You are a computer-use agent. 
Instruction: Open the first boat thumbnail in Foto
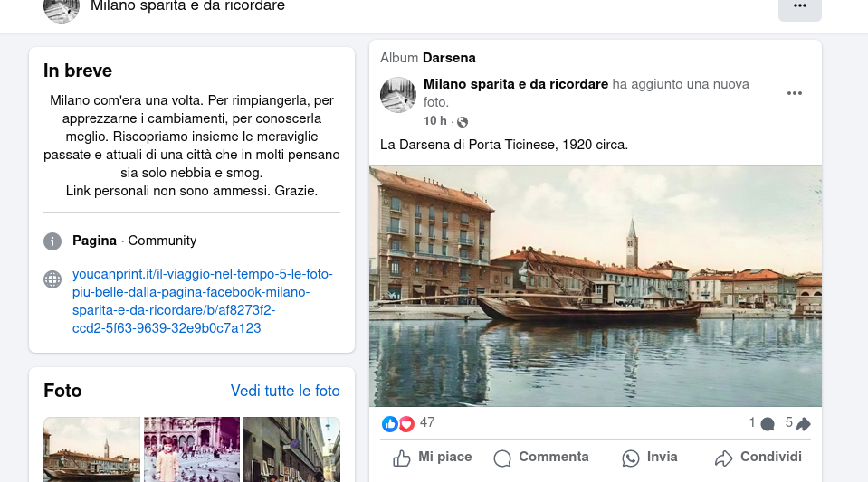point(91,449)
